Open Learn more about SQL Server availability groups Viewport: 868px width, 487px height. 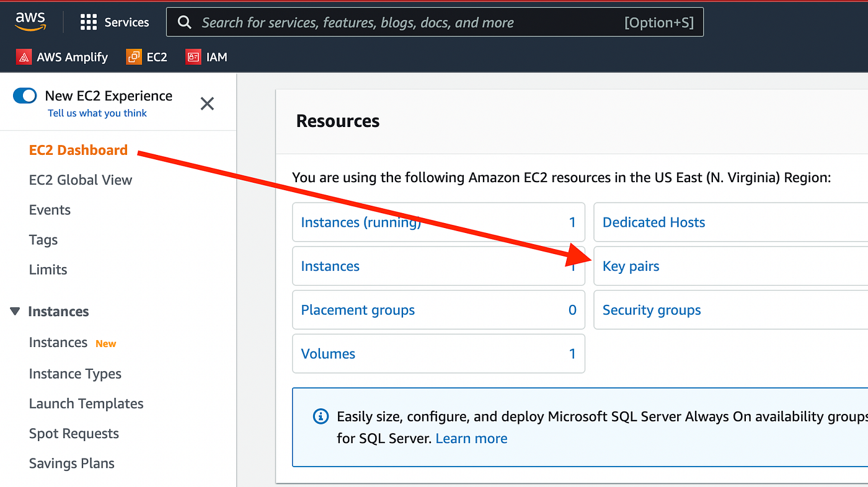471,438
